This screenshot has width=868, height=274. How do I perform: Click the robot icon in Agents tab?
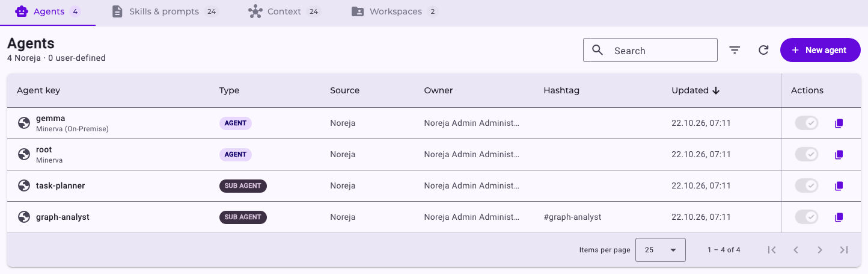(21, 11)
